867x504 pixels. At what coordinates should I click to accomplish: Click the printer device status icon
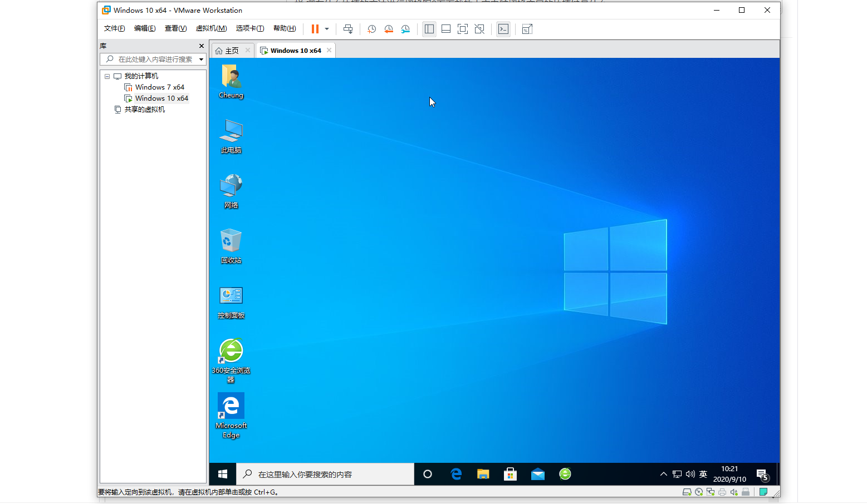(722, 492)
